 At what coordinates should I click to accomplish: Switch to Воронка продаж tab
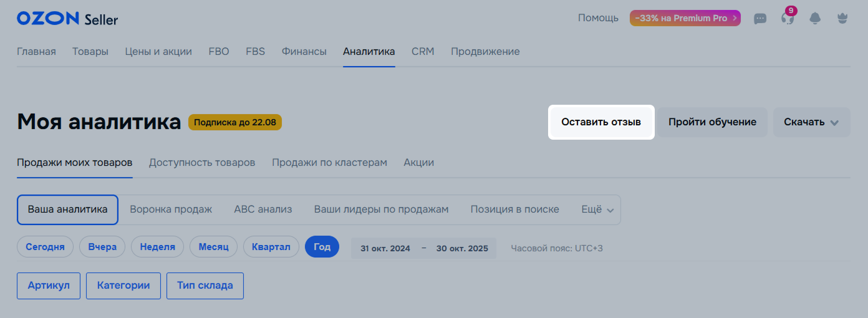tap(171, 210)
